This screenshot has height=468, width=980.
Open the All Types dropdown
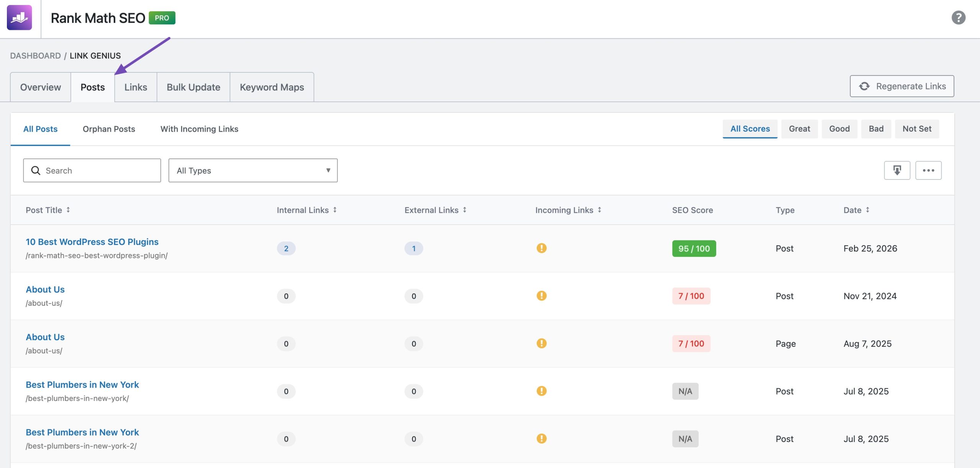point(253,170)
